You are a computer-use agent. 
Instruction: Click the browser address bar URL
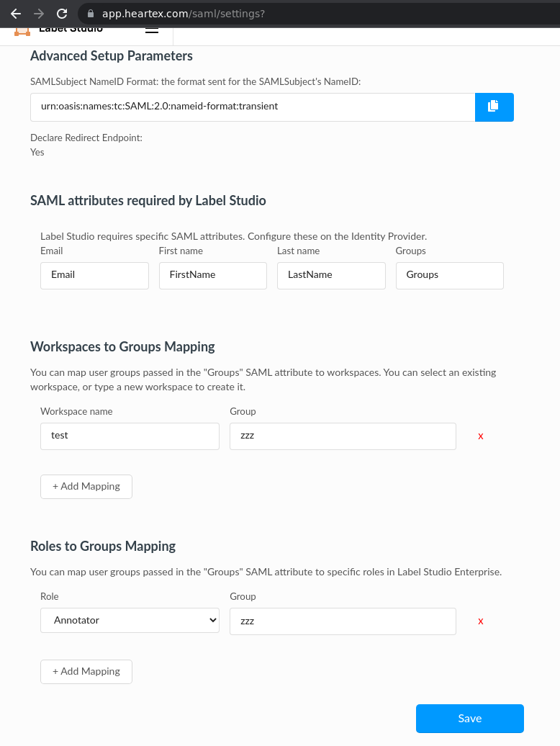[184, 13]
